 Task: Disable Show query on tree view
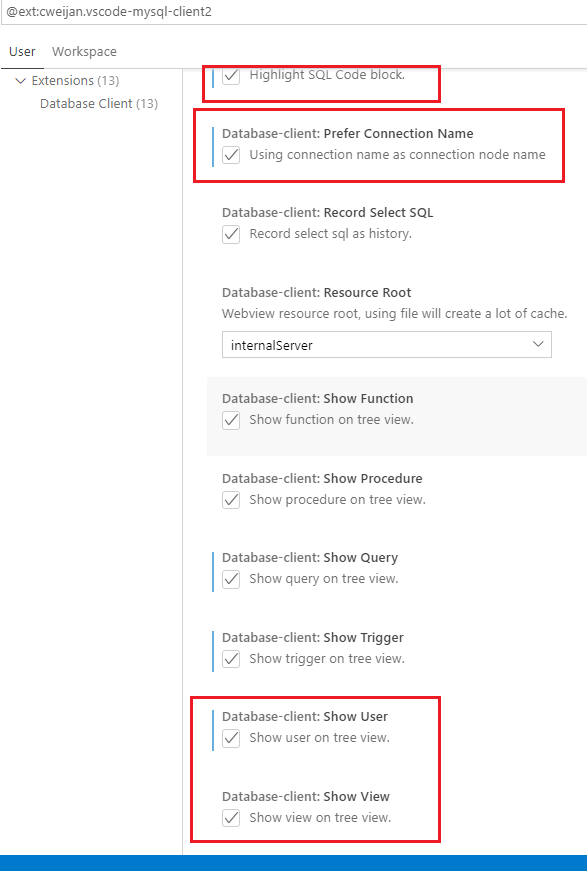pos(231,578)
